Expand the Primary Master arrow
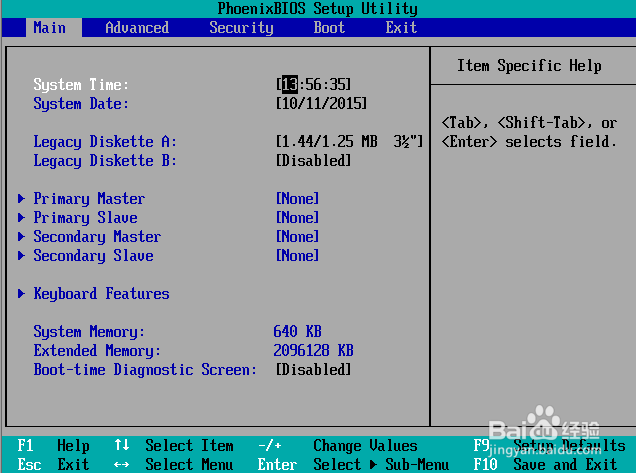Image resolution: width=636 pixels, height=473 pixels. [21, 198]
